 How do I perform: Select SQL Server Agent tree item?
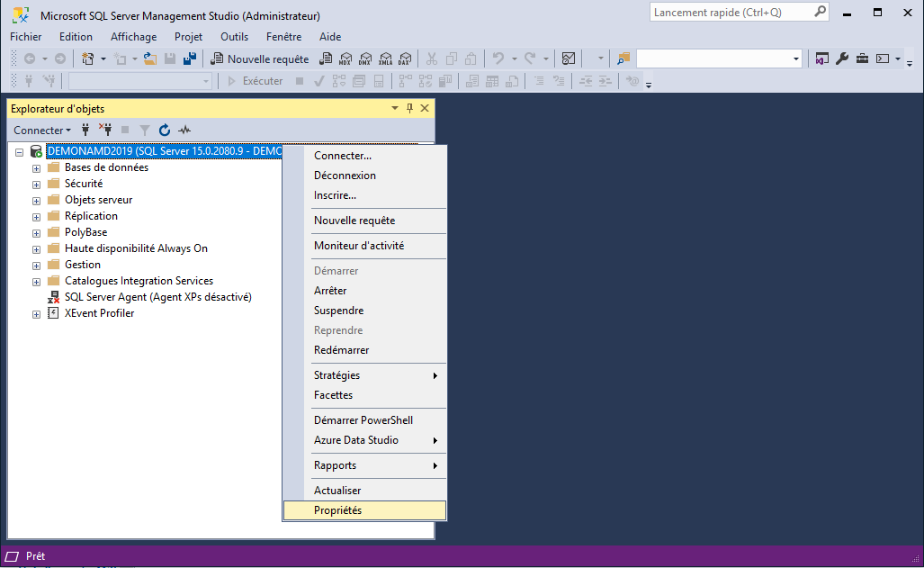click(157, 297)
